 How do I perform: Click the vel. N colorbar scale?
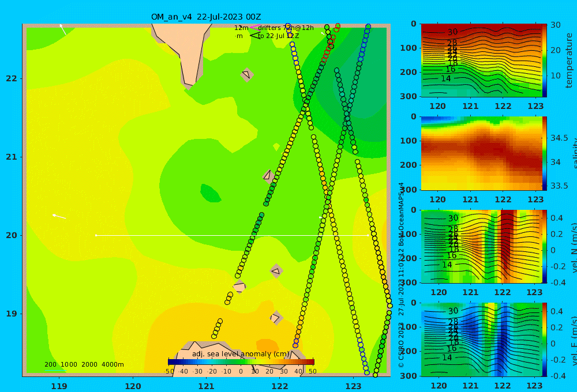544,247
